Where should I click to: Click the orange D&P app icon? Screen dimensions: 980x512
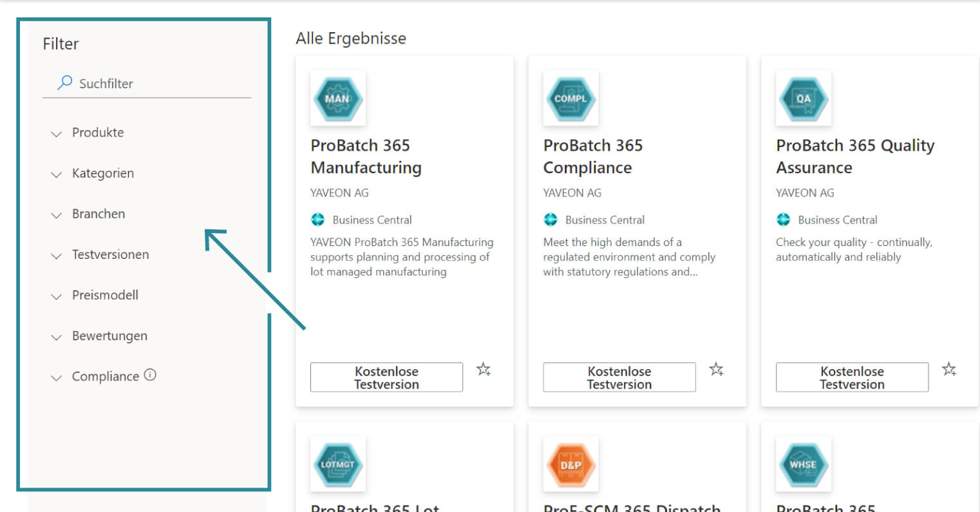[570, 464]
